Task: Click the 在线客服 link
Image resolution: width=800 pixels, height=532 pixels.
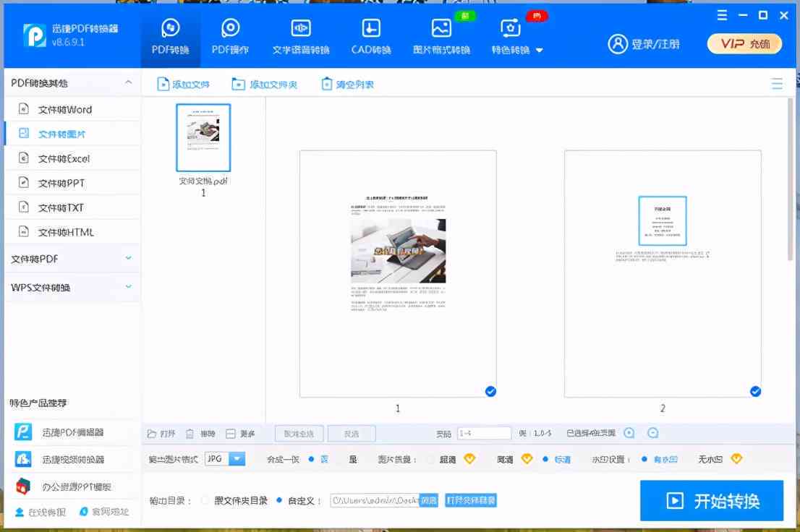Action: [x=41, y=512]
